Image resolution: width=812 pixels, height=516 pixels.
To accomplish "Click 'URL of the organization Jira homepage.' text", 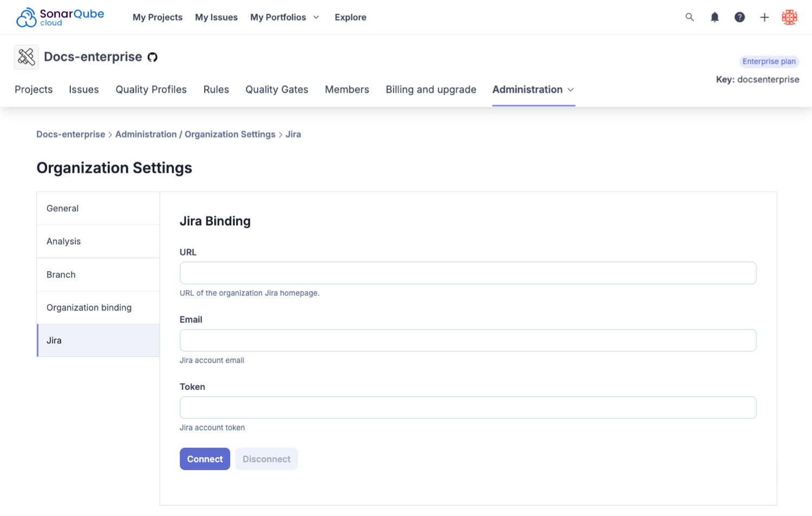I will point(250,293).
